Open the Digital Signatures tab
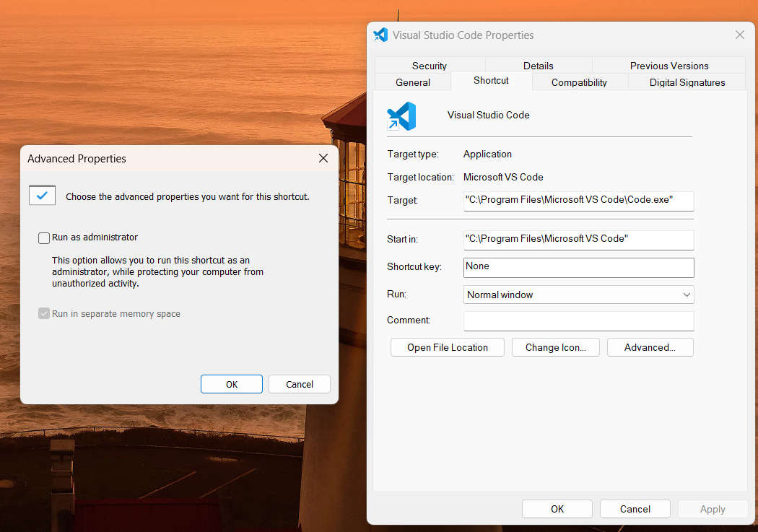This screenshot has height=532, width=758. 687,82
